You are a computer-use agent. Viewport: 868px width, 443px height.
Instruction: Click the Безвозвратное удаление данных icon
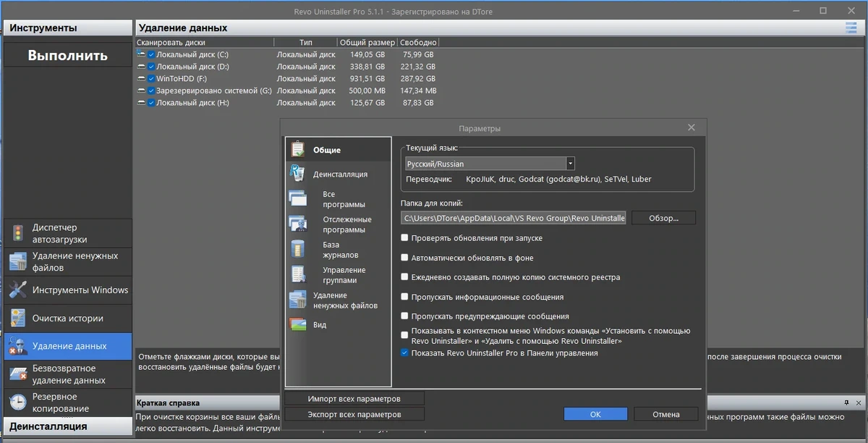point(17,374)
